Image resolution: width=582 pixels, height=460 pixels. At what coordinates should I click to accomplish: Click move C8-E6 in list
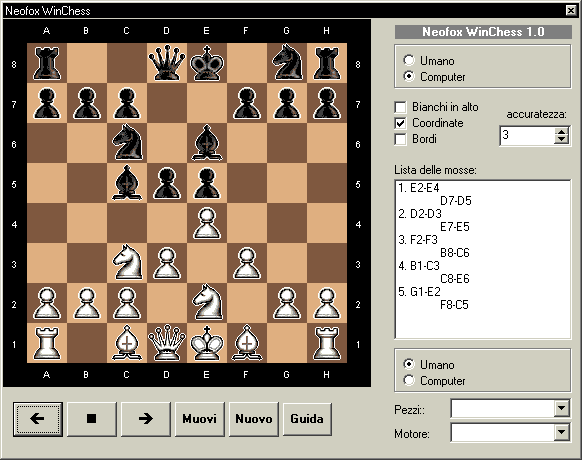[x=455, y=279]
